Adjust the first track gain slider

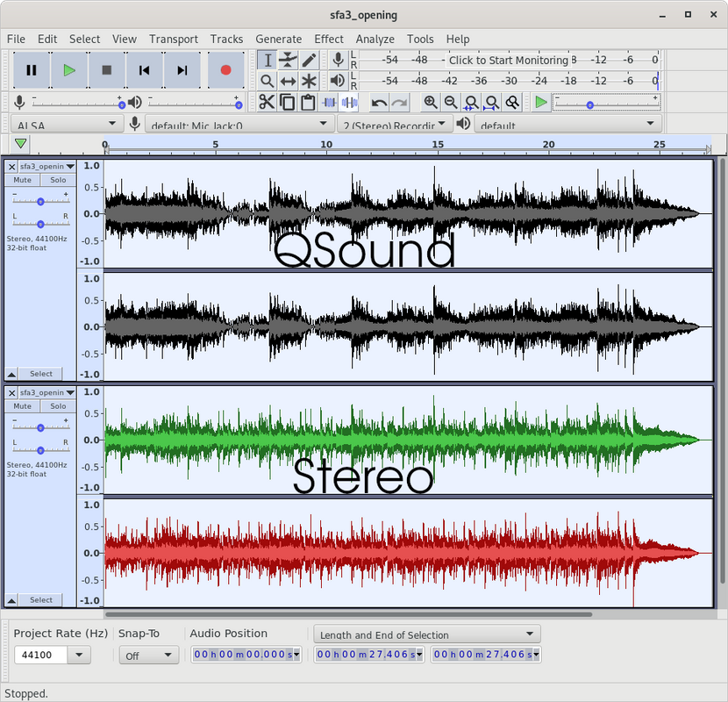tap(41, 201)
